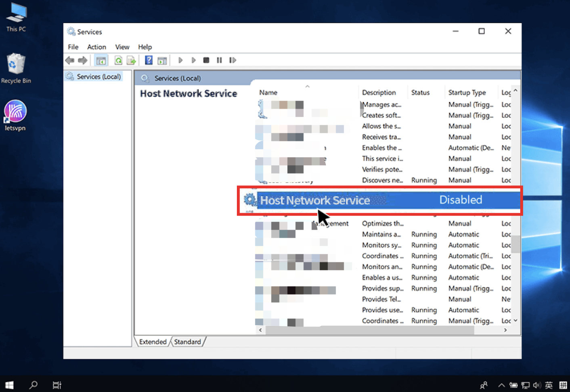The width and height of the screenshot is (570, 392).
Task: Click the English input language indicator
Action: point(549,385)
